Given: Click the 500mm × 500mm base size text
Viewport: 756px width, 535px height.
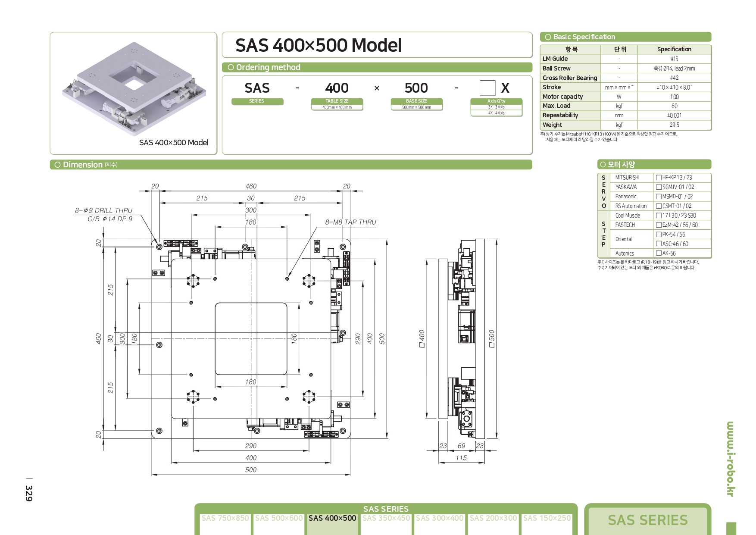Looking at the screenshot, I should (x=416, y=107).
